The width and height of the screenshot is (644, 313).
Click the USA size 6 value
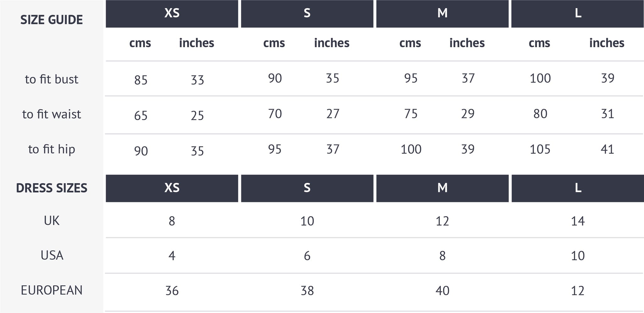pos(307,256)
